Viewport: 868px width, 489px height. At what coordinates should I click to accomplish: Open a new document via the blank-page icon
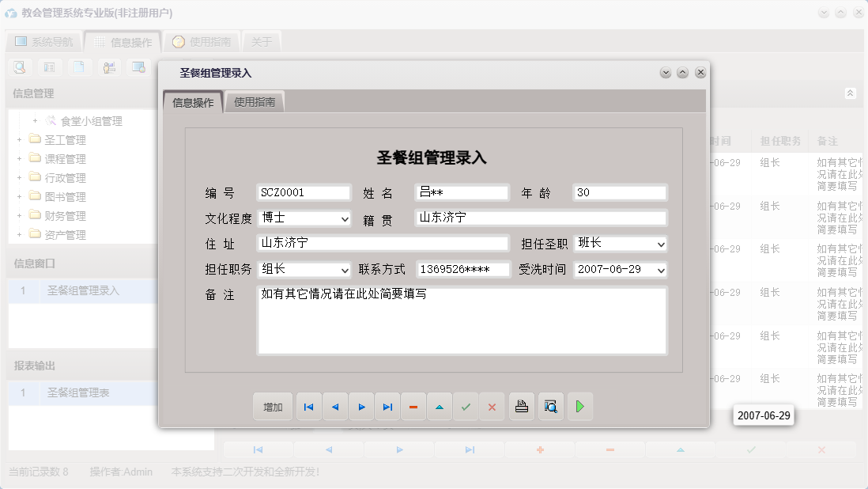80,67
